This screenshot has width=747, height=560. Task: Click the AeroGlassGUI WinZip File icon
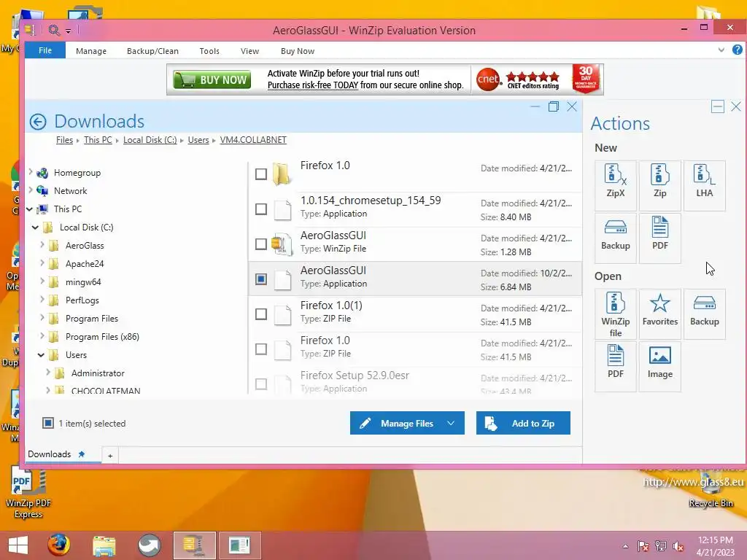point(282,244)
